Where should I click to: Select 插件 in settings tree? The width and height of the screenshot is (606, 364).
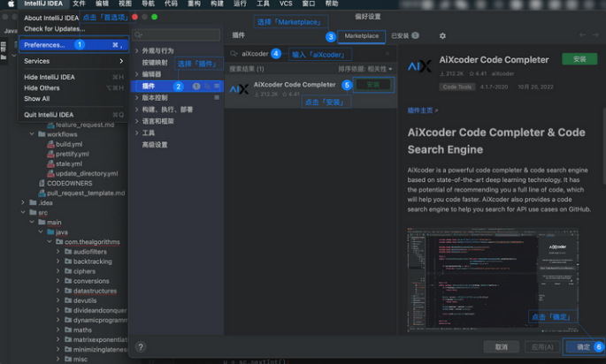coord(177,86)
